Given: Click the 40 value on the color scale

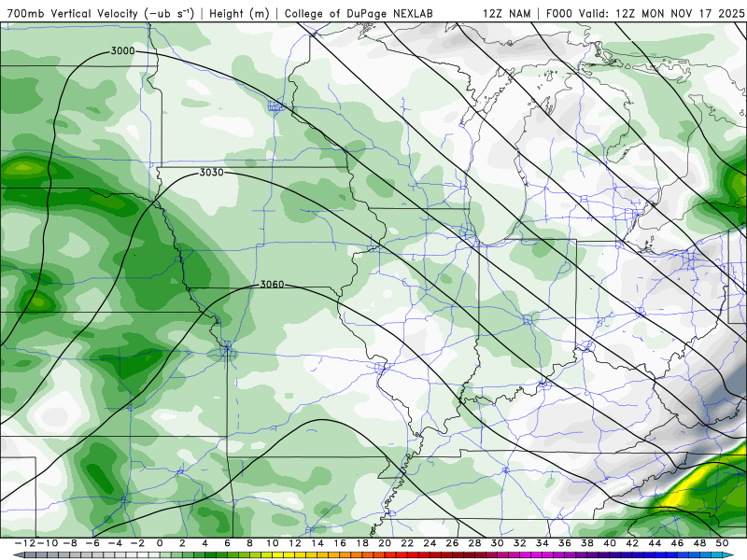Looking at the screenshot, I should (x=610, y=543).
